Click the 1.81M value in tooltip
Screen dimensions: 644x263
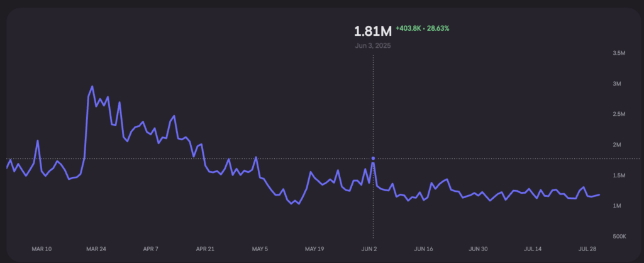(x=372, y=31)
